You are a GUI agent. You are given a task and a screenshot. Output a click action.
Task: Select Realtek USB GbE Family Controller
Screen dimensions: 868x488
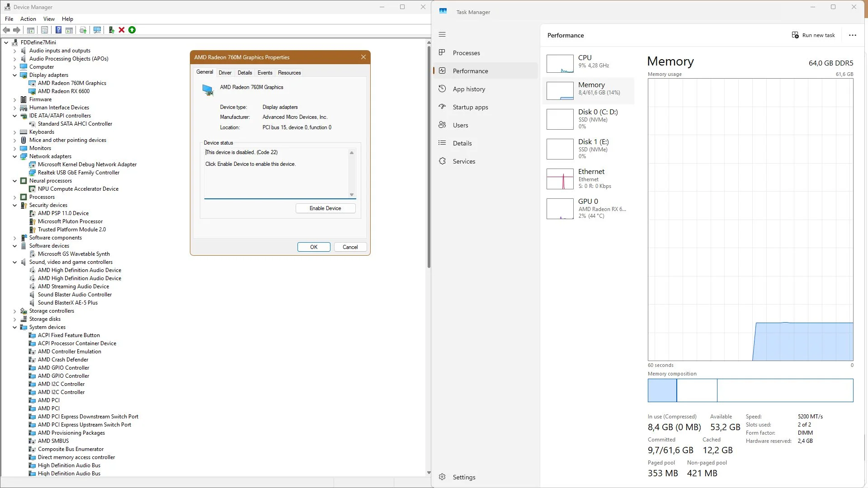pos(79,173)
